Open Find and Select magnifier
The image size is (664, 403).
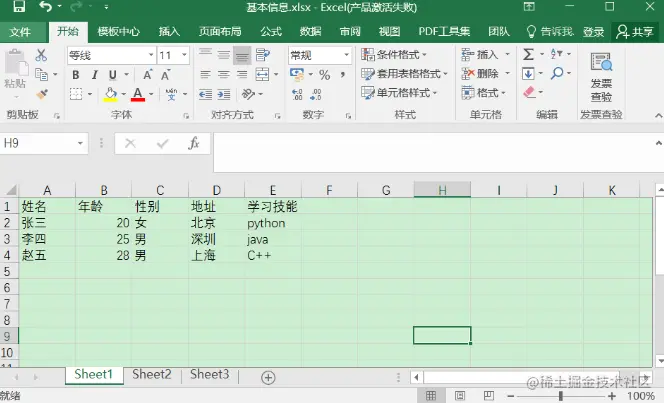[557, 73]
